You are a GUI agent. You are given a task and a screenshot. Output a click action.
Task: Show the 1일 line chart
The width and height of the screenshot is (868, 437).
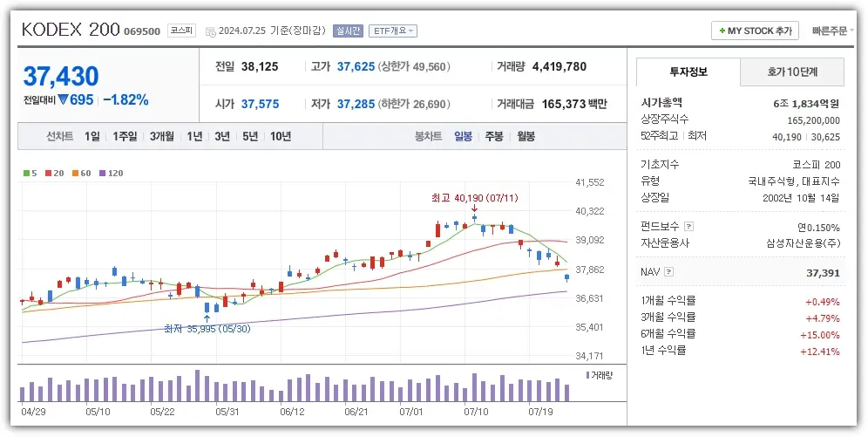[92, 137]
